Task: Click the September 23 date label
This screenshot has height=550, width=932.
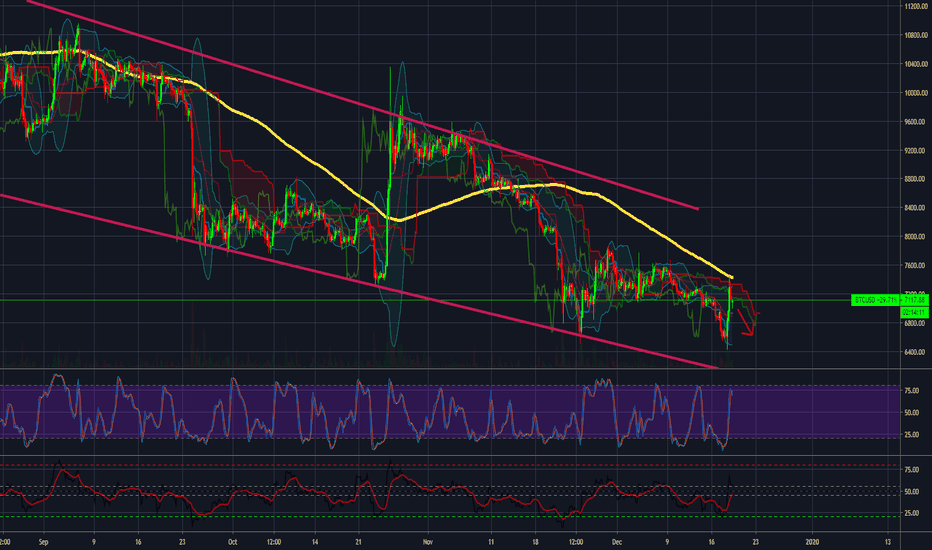Action: pyautogui.click(x=182, y=542)
